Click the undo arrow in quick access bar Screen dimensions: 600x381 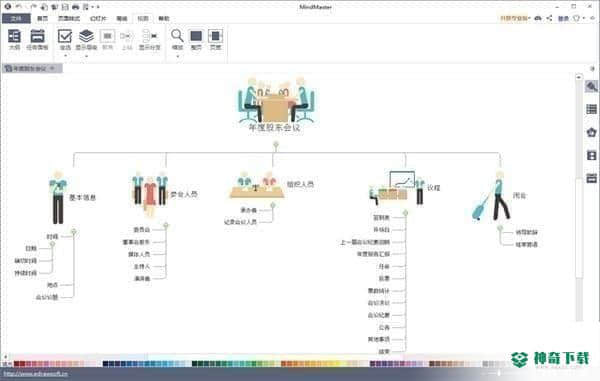click(18, 7)
